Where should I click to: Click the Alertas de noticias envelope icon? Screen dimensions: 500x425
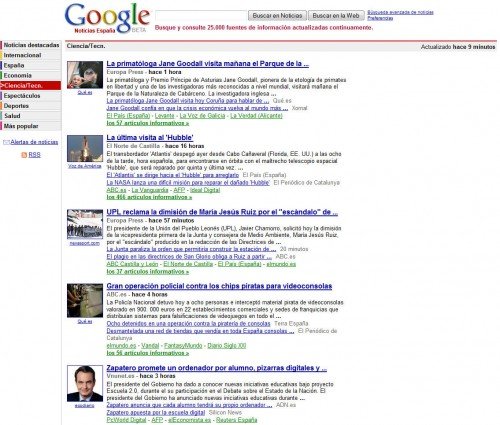[x=6, y=142]
